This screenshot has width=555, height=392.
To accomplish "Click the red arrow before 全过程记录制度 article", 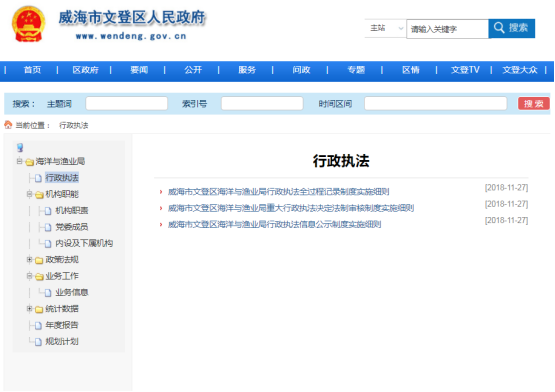I will [161, 192].
